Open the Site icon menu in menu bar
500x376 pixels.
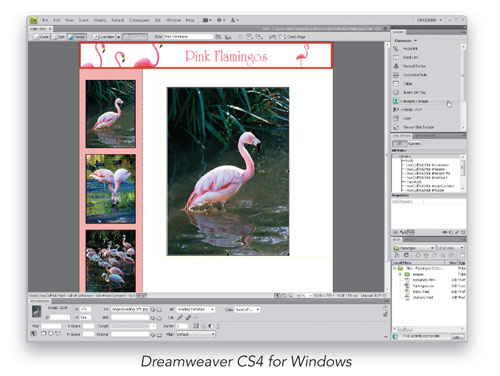(235, 20)
